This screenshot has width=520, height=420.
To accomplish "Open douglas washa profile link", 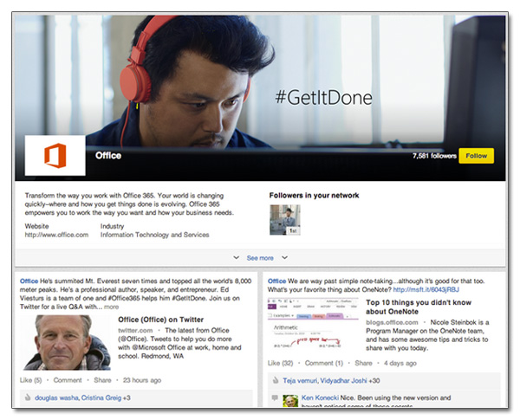I will (x=56, y=397).
